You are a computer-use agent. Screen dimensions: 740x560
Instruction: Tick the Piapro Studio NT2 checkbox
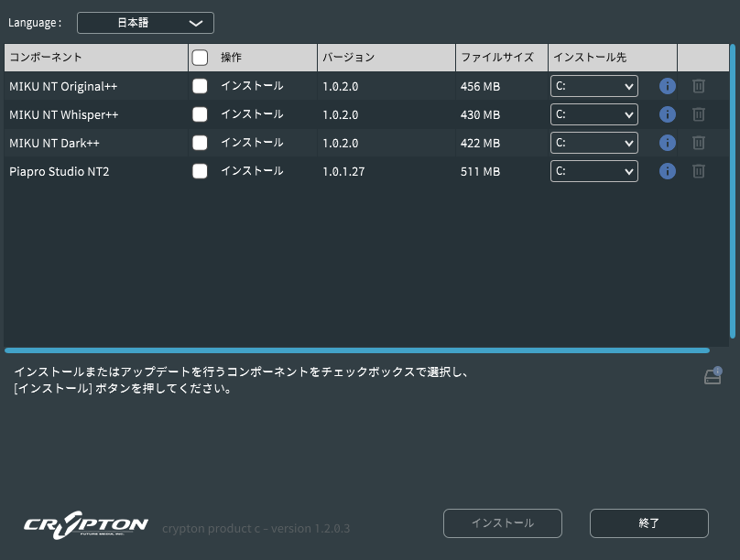click(x=200, y=171)
